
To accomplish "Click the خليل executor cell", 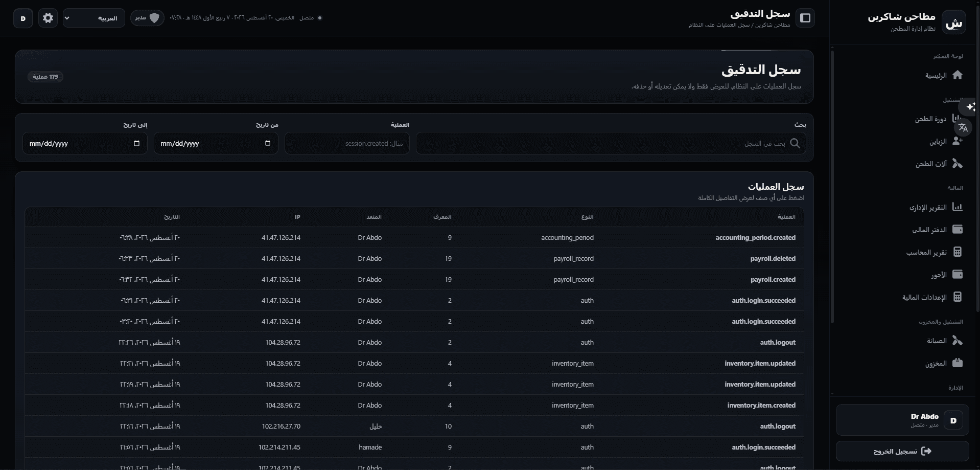I will click(x=376, y=426).
